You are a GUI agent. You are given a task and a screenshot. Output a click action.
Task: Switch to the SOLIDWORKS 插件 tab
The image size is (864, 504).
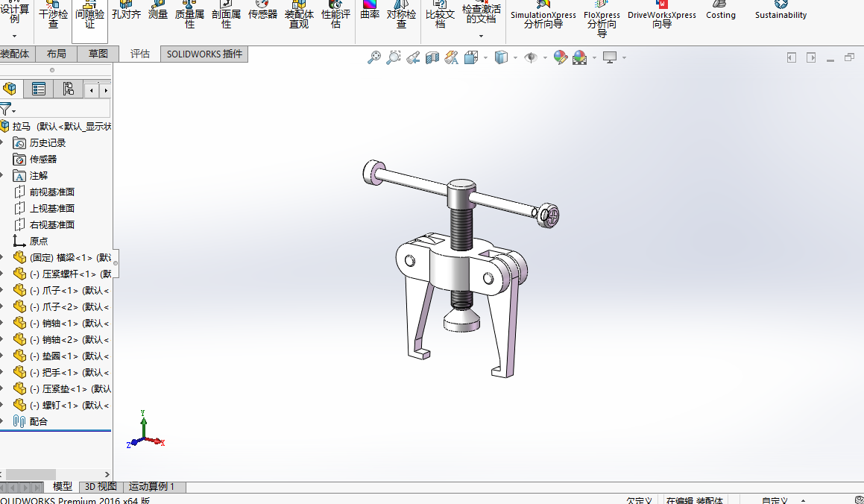(x=204, y=54)
